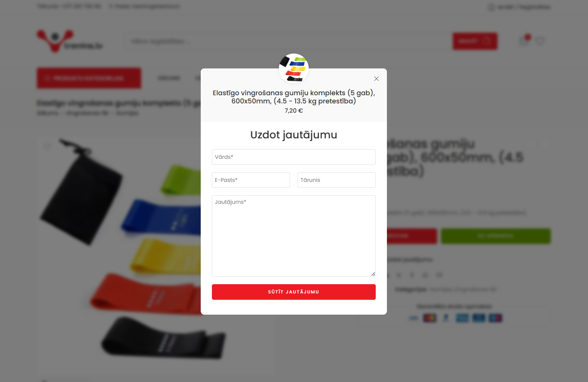Click the blurred green buy button
Screen dimensions: 588x382
tap(496, 236)
